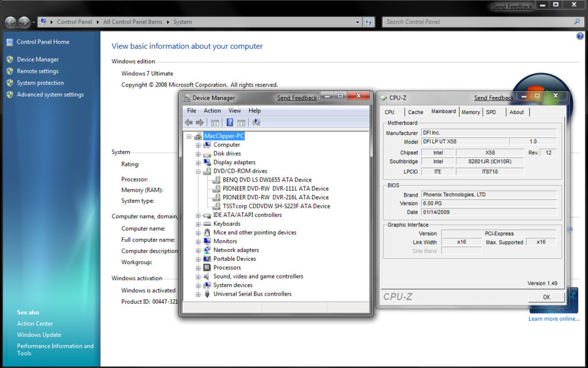
Task: Select TSSTcorp CDDVDW SH-S223F ATA Device
Action: 276,206
